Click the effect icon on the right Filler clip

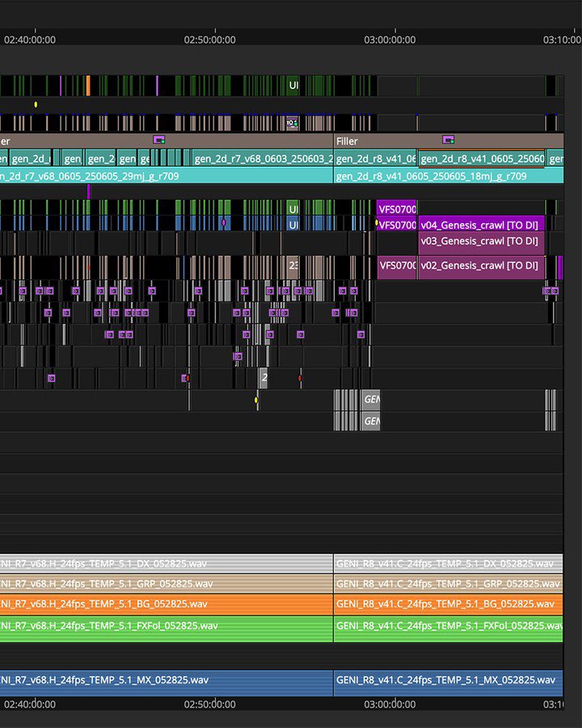[x=448, y=140]
